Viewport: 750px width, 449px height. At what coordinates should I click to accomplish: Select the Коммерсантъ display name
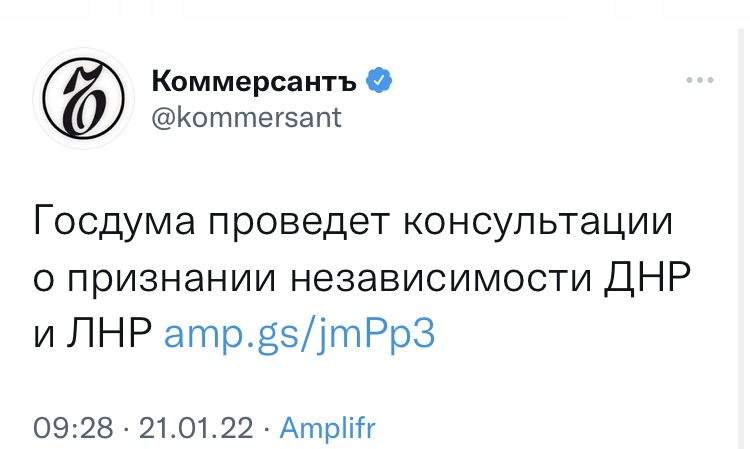(x=254, y=80)
